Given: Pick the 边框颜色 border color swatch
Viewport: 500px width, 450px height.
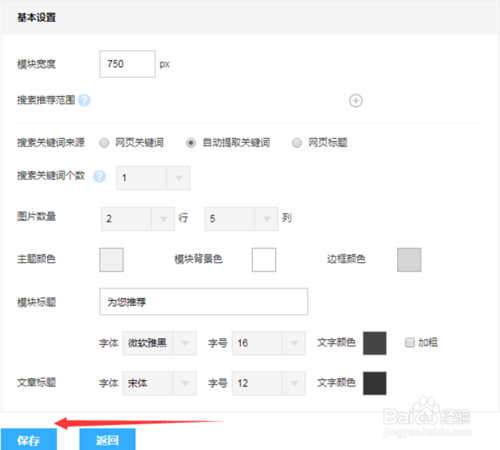Looking at the screenshot, I should tap(409, 260).
